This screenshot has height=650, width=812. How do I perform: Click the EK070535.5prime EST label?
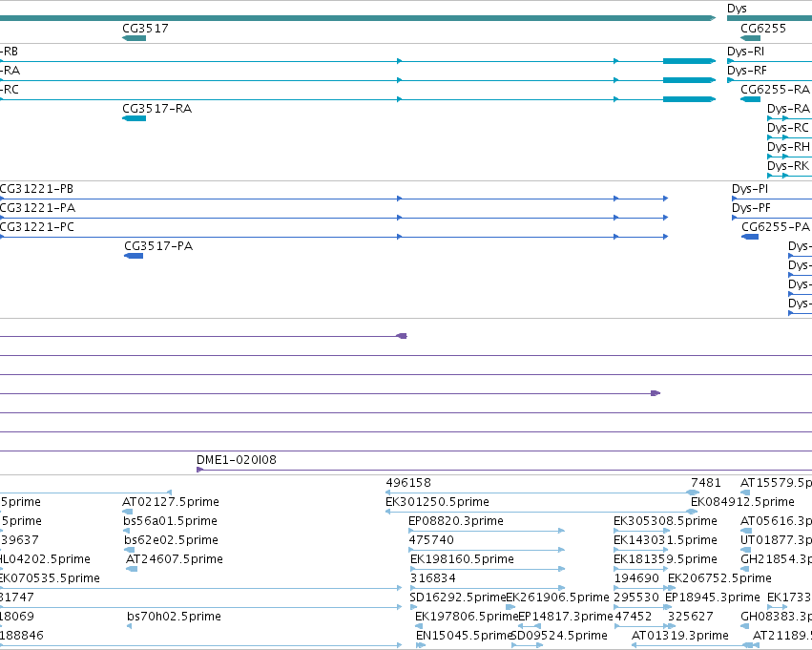[x=50, y=578]
